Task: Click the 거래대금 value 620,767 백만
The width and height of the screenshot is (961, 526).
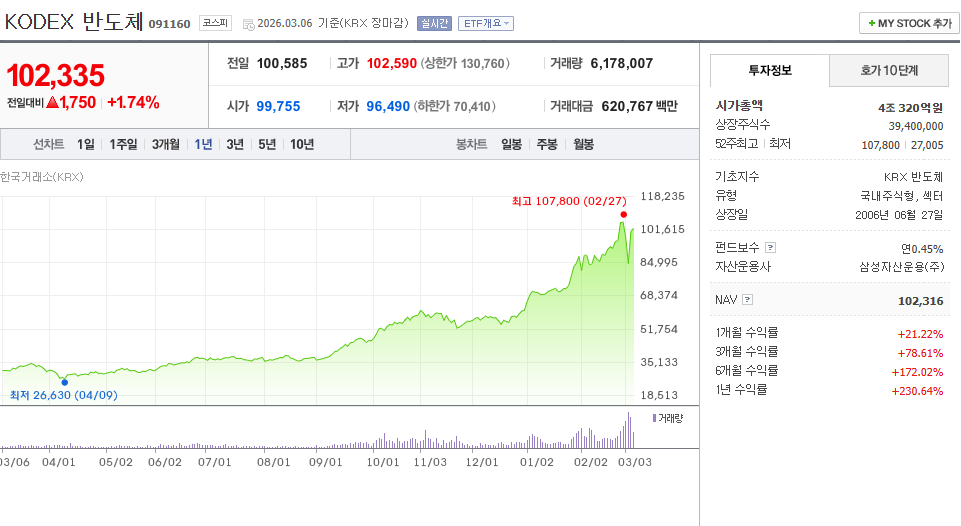Action: (639, 106)
